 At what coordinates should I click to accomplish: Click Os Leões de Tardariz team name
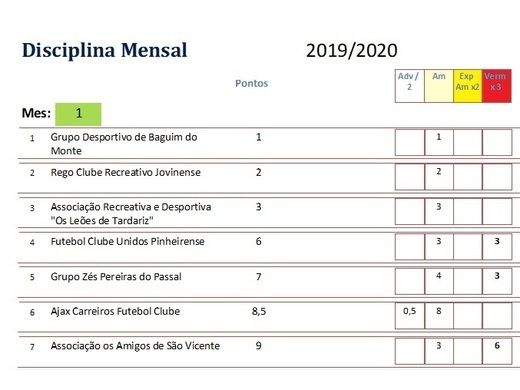click(x=131, y=214)
